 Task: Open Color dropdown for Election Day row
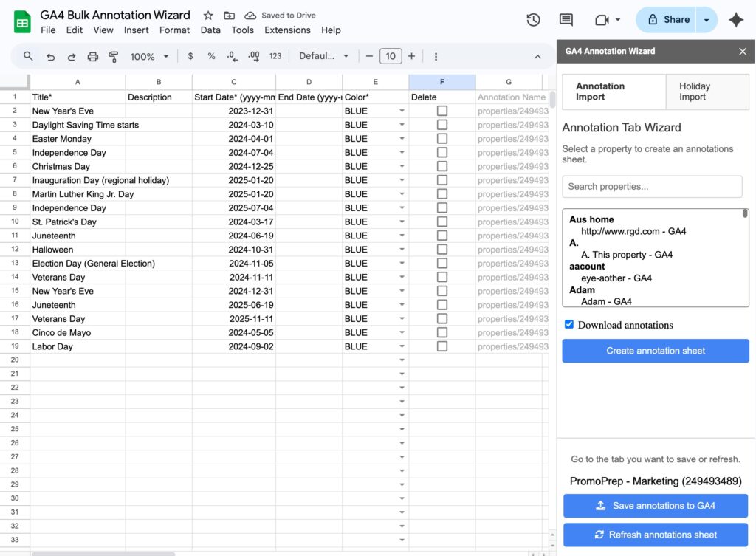[x=402, y=264]
